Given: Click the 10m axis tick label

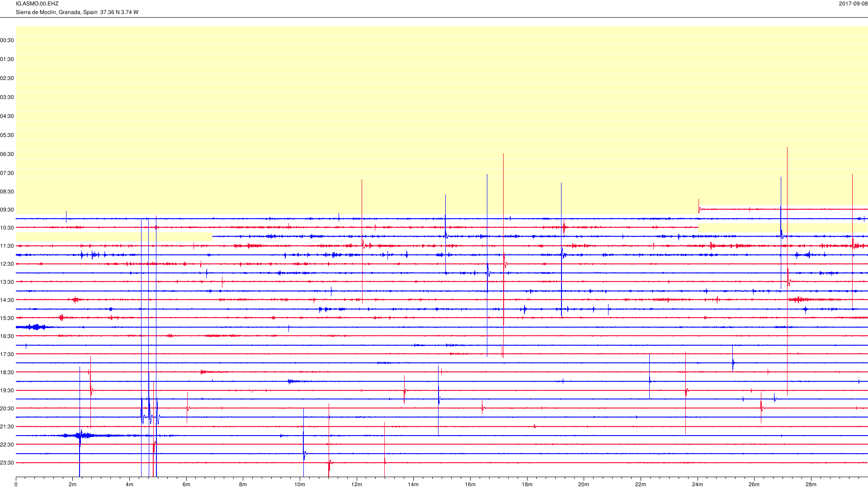Looking at the screenshot, I should pyautogui.click(x=300, y=484).
